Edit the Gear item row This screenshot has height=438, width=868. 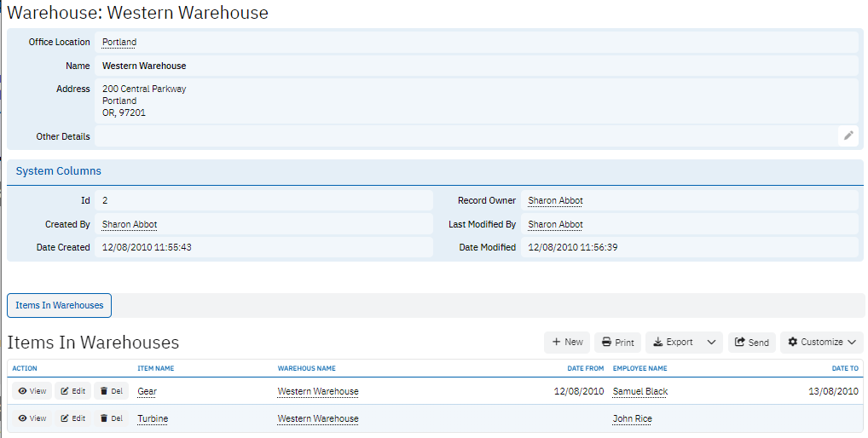point(72,391)
